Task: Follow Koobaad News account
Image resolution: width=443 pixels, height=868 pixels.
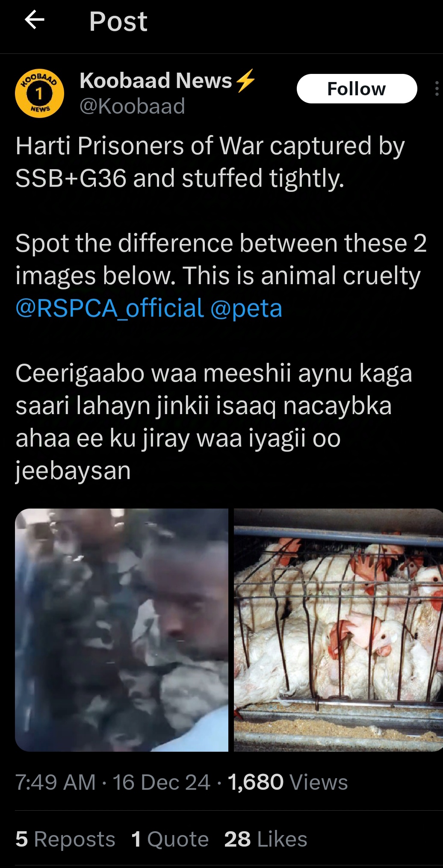Action: click(357, 88)
